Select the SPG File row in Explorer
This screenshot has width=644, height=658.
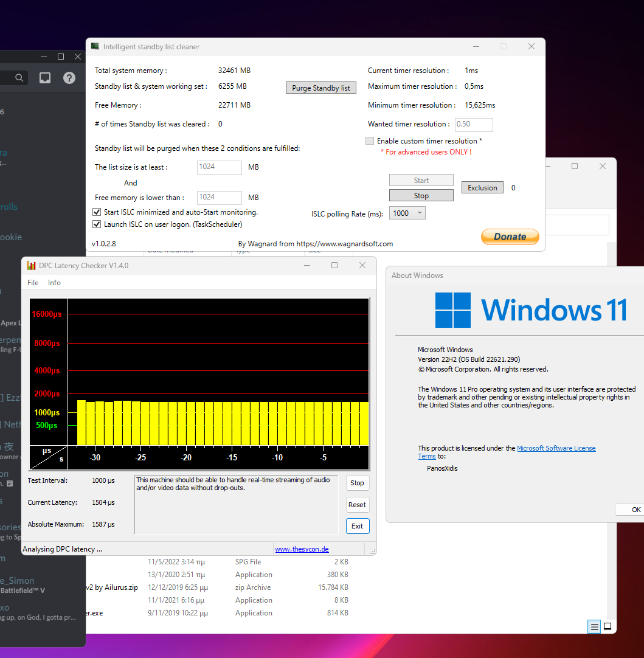click(248, 561)
